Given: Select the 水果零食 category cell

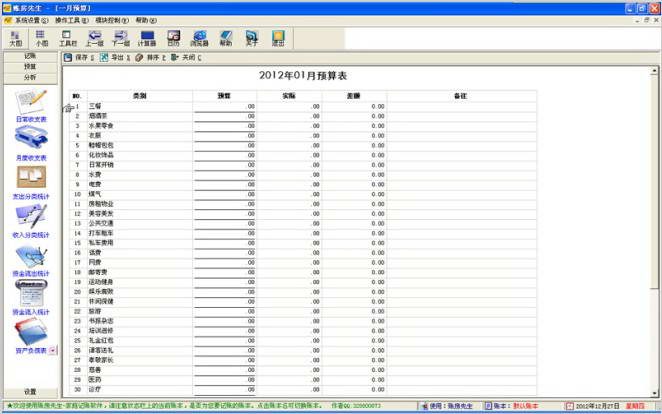Looking at the screenshot, I should click(140, 126).
